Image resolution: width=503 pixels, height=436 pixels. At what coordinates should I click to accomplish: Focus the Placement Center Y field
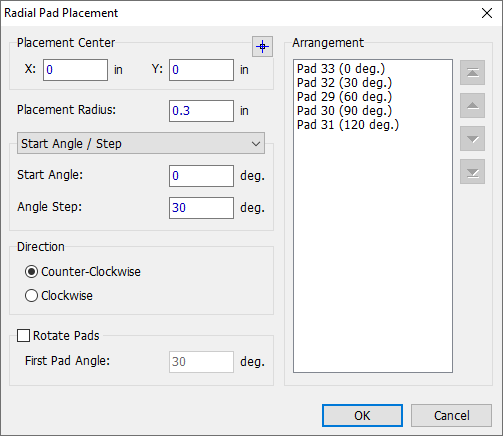point(201,70)
